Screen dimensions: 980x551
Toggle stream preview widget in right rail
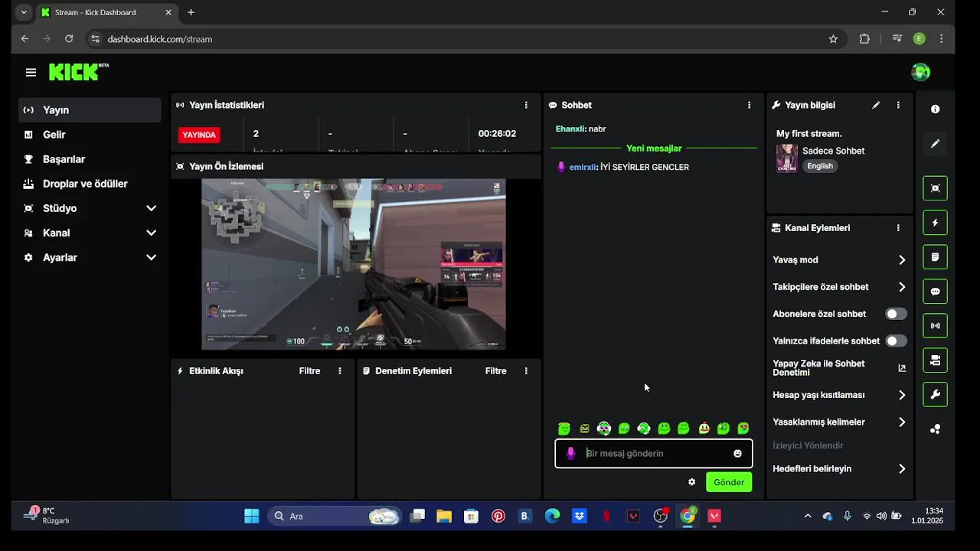[935, 188]
